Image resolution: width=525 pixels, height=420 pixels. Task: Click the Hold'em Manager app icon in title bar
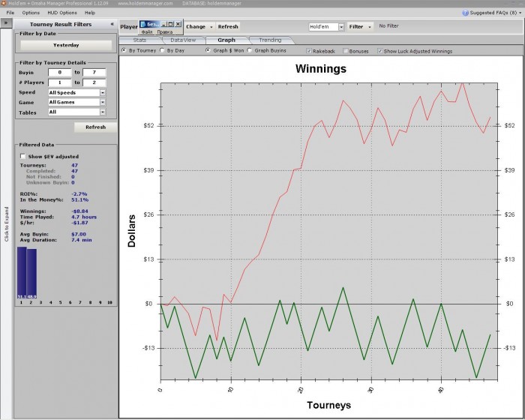pos(3,3)
